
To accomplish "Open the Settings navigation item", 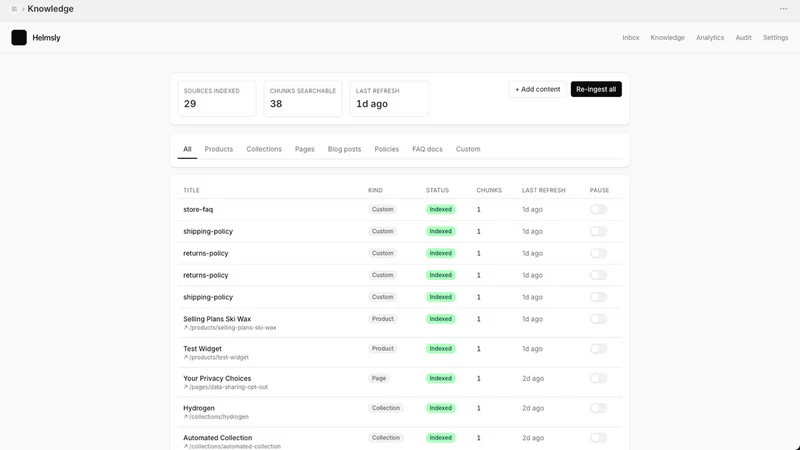I will 776,37.
